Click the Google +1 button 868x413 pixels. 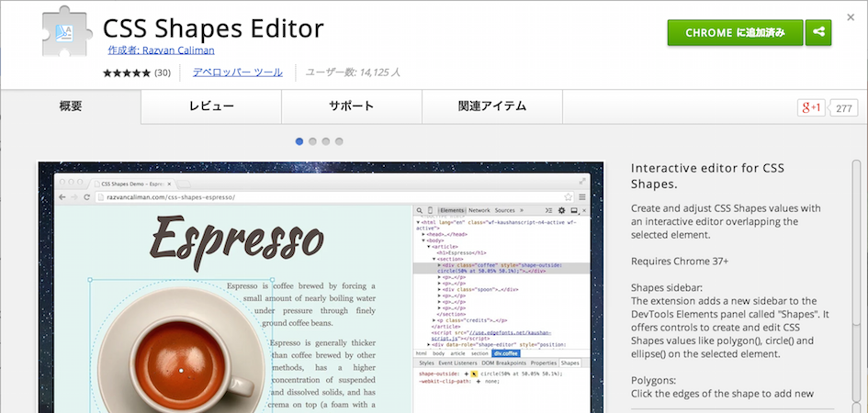tap(811, 107)
